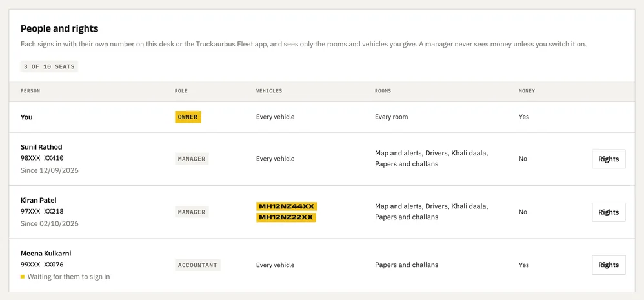Screen dimensions: 644x300
Task: Click money 'No' in Sunil Rathod's row
Action: click(523, 159)
